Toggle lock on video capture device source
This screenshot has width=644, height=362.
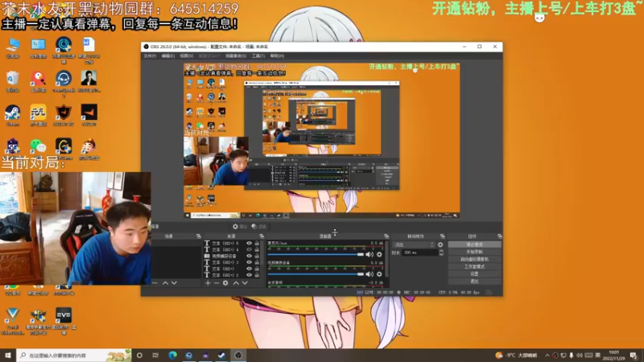tap(257, 256)
